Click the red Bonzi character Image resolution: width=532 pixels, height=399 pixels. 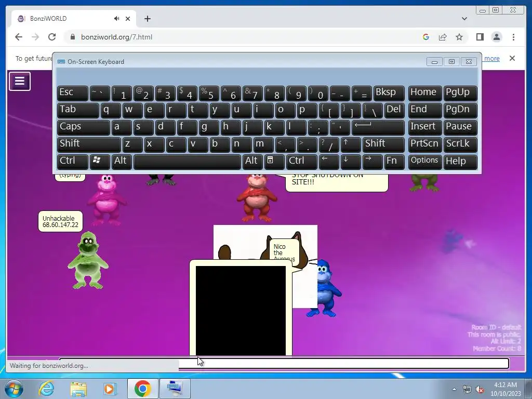click(257, 197)
